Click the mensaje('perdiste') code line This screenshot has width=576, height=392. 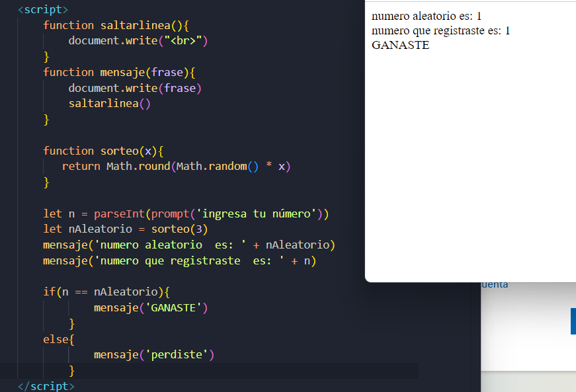click(x=154, y=354)
